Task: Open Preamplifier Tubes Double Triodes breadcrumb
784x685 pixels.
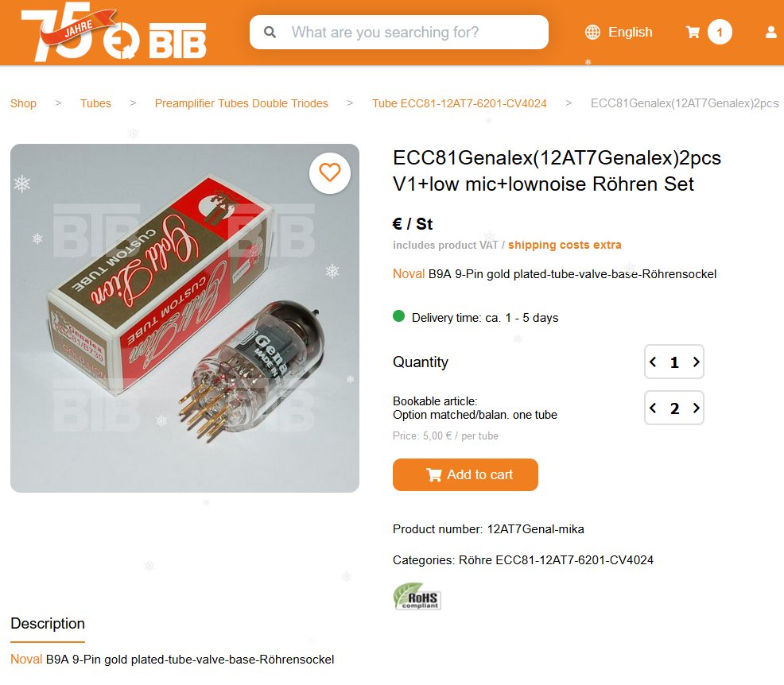Action: 242,103
